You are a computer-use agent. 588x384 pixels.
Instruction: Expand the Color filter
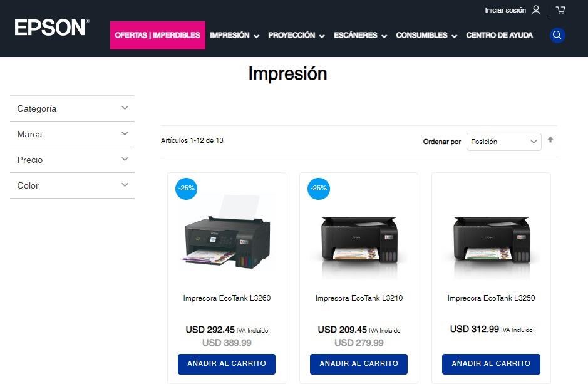[73, 185]
